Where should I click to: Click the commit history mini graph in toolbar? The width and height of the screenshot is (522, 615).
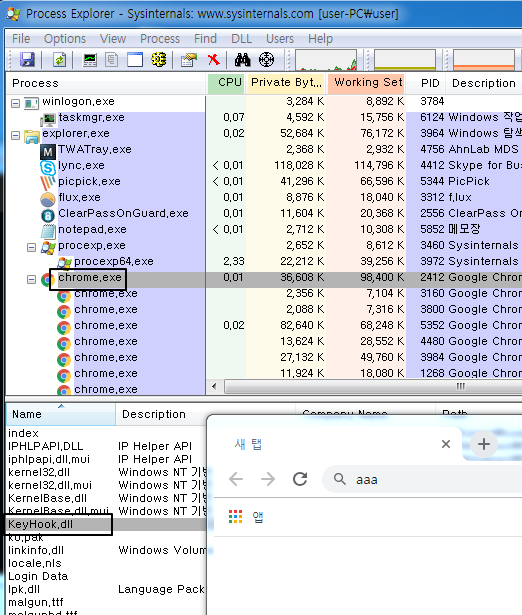click(x=405, y=60)
